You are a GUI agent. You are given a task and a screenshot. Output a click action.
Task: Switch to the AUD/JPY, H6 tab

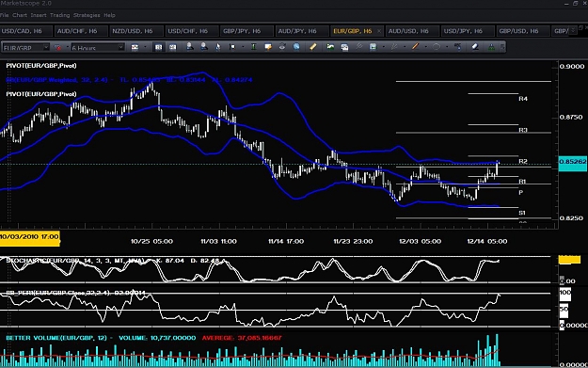click(x=301, y=31)
